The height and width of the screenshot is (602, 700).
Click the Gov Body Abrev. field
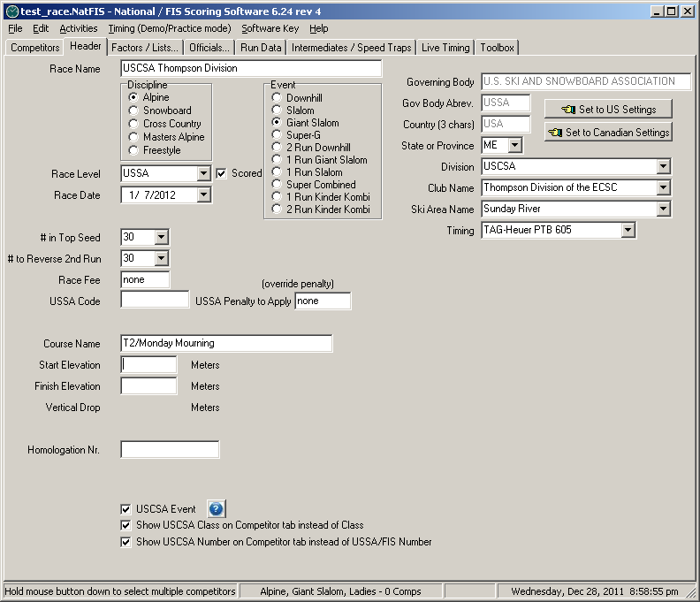pyautogui.click(x=506, y=103)
